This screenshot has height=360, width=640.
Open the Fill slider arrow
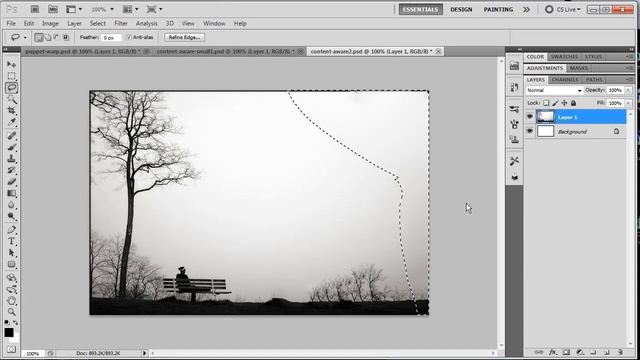coord(629,103)
